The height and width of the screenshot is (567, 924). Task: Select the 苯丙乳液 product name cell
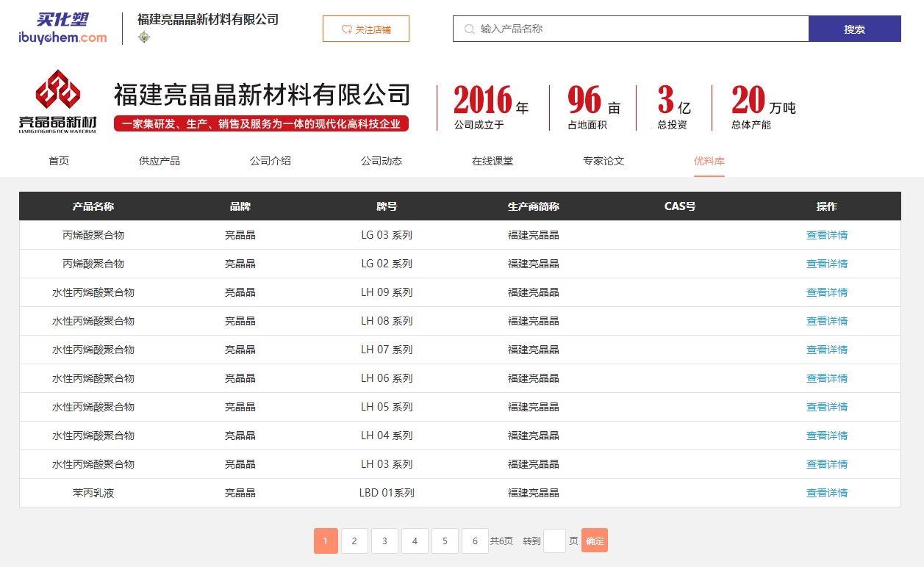coord(93,493)
